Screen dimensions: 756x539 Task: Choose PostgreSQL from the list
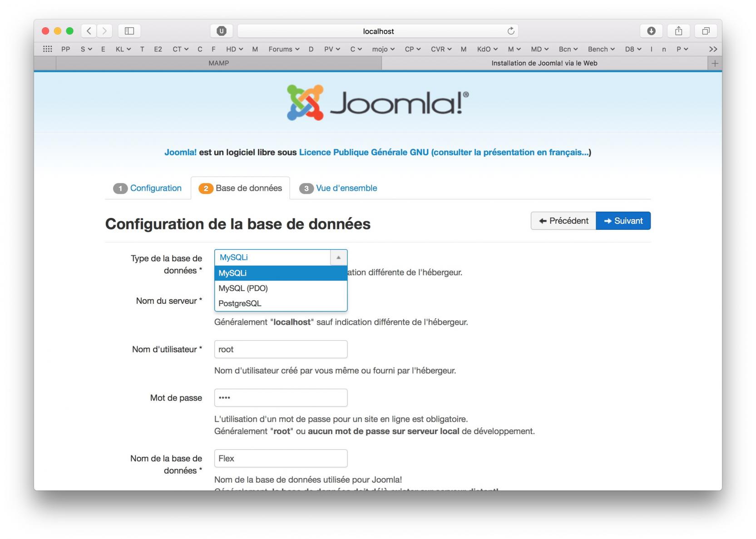point(281,303)
